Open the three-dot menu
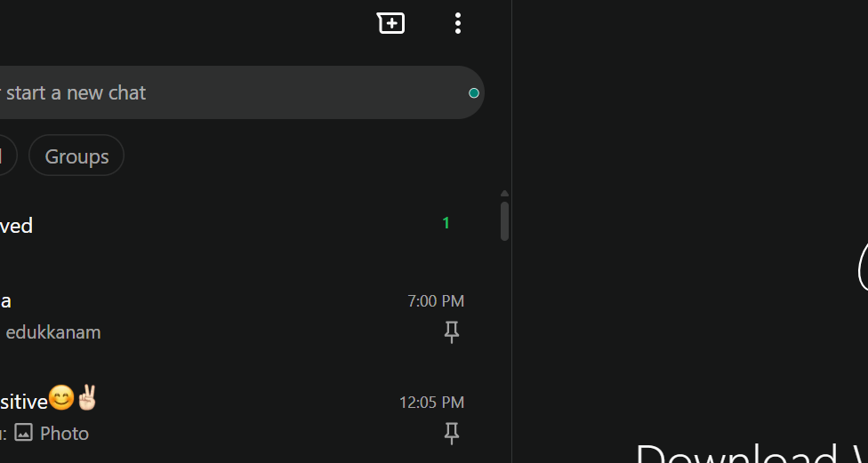The image size is (868, 463). click(x=458, y=23)
